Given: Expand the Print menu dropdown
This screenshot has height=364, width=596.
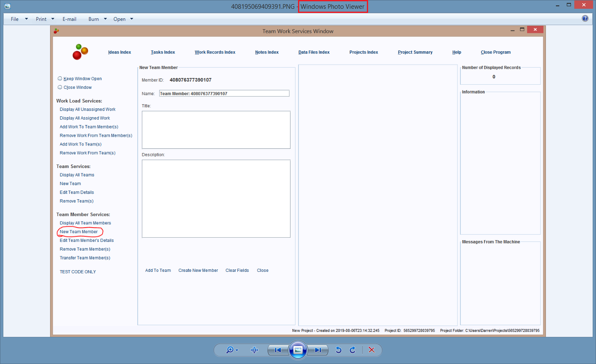Looking at the screenshot, I should click(x=45, y=19).
